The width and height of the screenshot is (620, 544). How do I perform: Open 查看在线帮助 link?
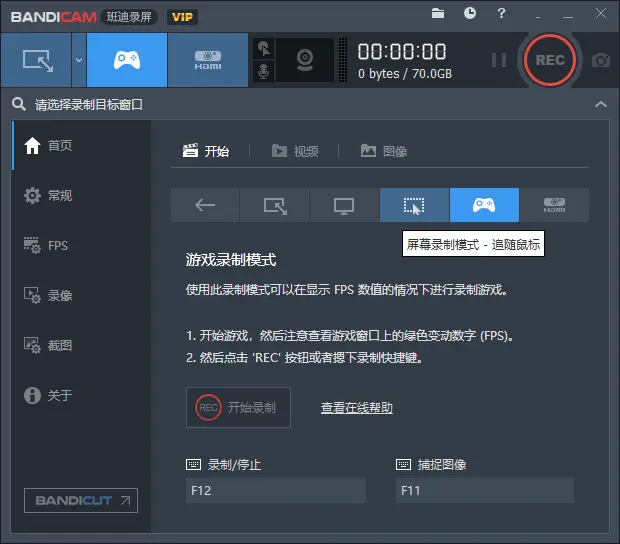pos(357,408)
